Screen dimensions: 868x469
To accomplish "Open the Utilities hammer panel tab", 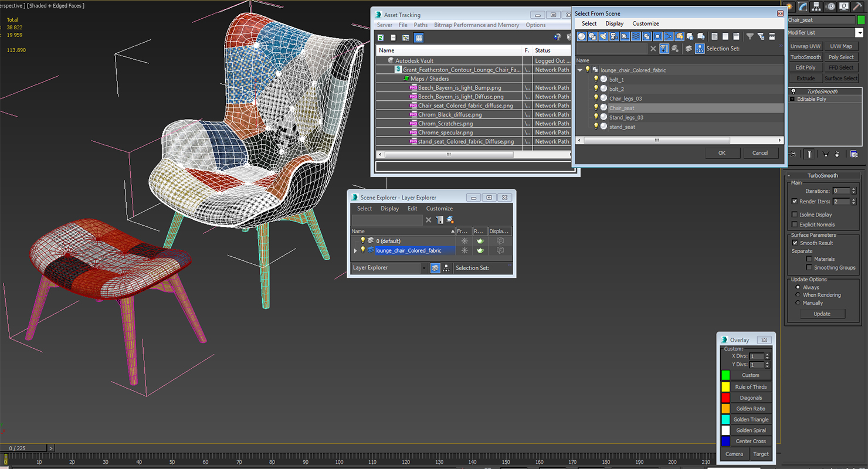I will (x=857, y=6).
